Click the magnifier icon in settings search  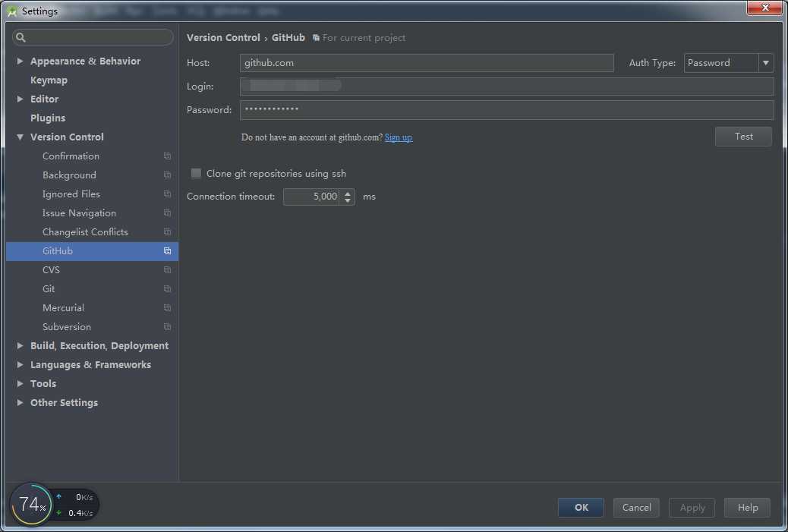click(x=20, y=37)
